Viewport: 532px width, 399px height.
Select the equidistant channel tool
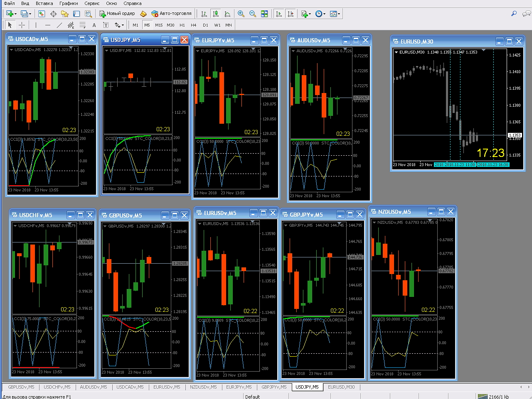click(x=71, y=25)
